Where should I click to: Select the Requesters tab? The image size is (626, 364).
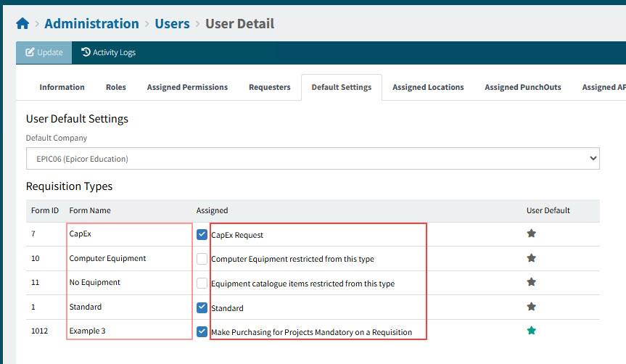[270, 87]
